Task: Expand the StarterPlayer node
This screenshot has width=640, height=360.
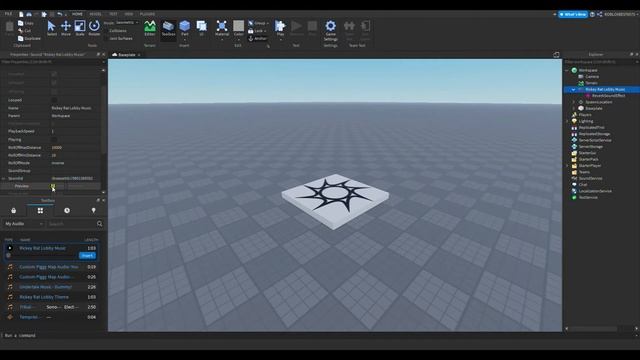Action: pos(567,166)
